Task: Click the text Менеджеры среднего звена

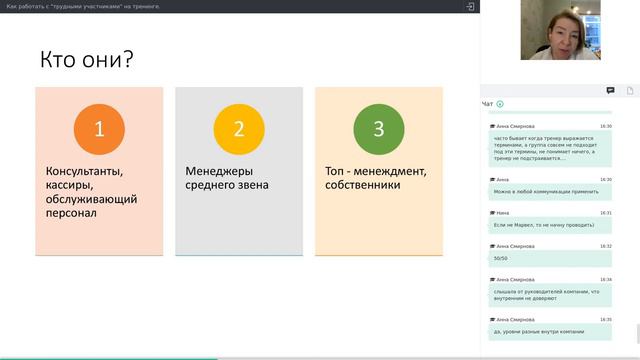Action: [x=227, y=178]
